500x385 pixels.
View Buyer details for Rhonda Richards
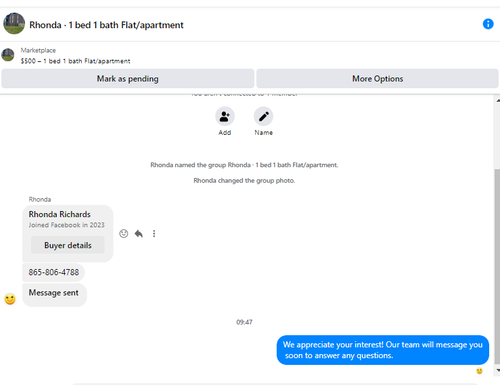coord(68,245)
